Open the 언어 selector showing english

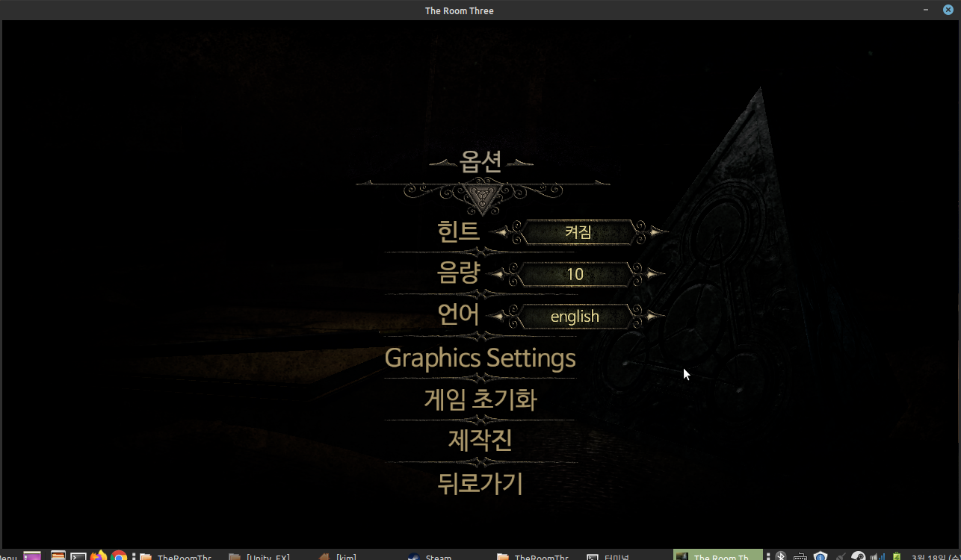click(575, 317)
